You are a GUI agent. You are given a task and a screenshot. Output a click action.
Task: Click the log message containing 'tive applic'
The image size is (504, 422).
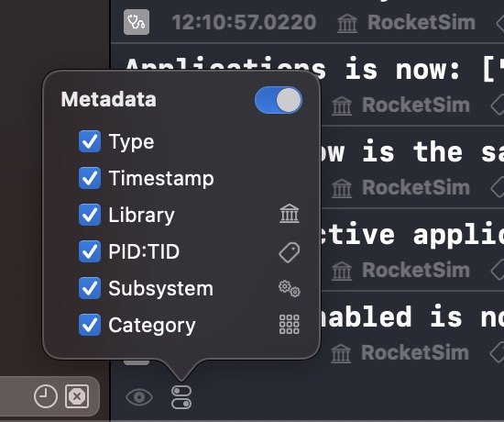[412, 234]
